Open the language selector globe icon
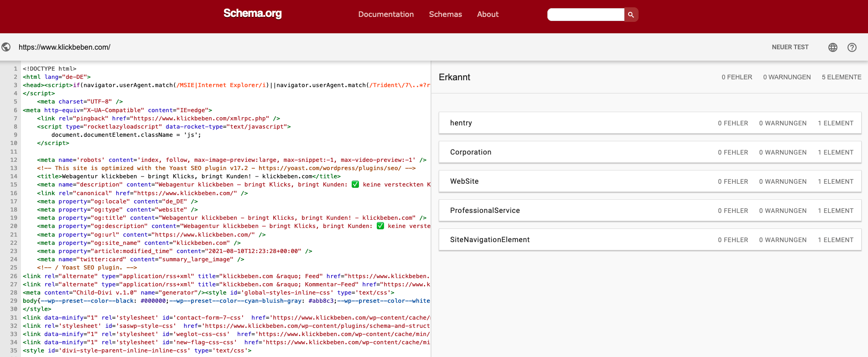This screenshot has width=868, height=357. pyautogui.click(x=833, y=47)
